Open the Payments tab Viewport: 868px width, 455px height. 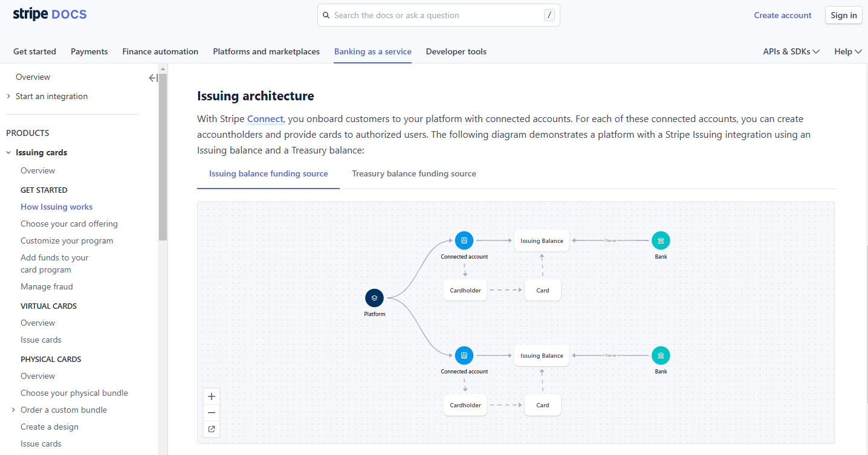point(89,52)
